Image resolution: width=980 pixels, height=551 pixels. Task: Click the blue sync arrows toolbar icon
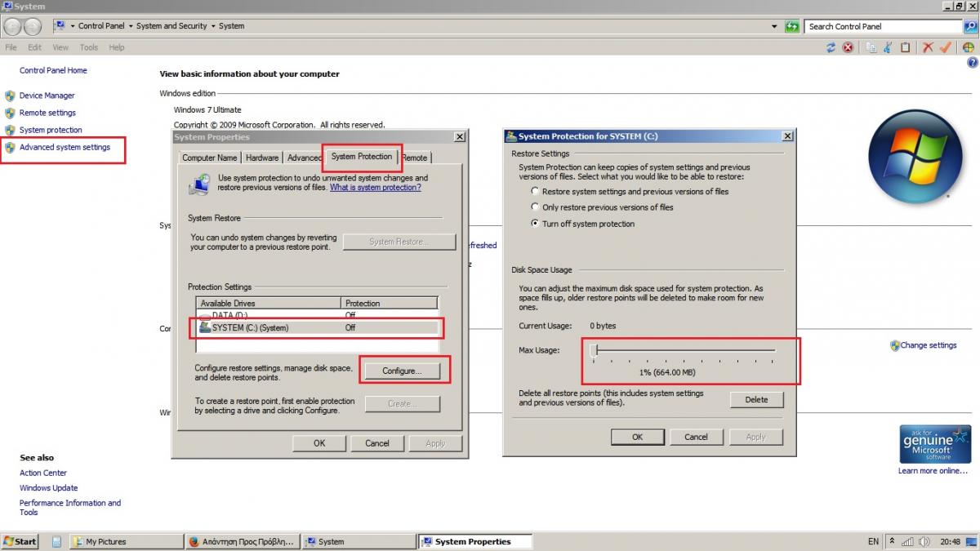pos(831,47)
